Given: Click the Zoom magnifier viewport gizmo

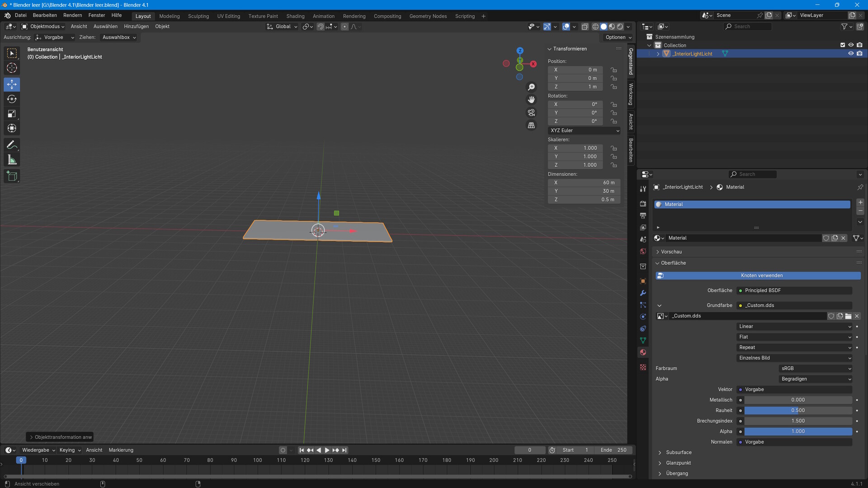Looking at the screenshot, I should coord(531,87).
